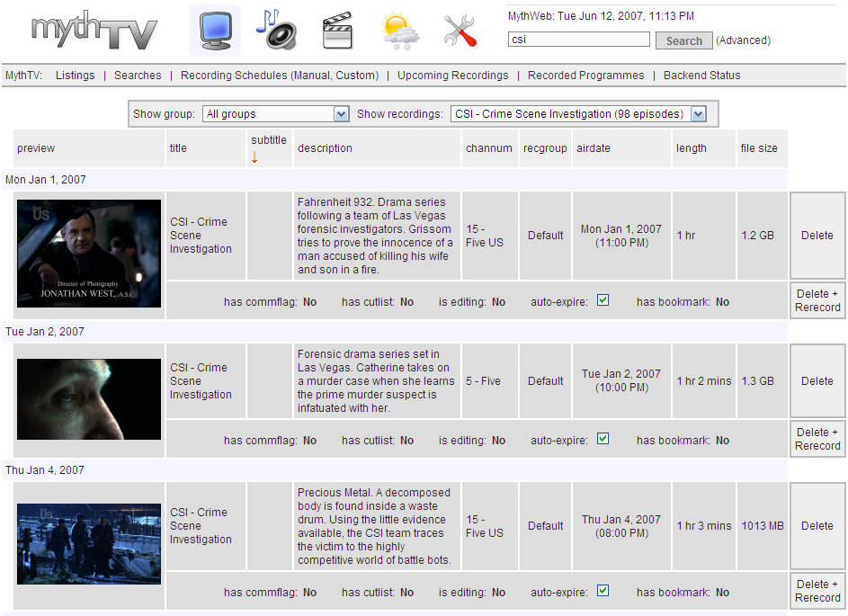Delete the Fahrenheit 932 recording

coord(817,236)
